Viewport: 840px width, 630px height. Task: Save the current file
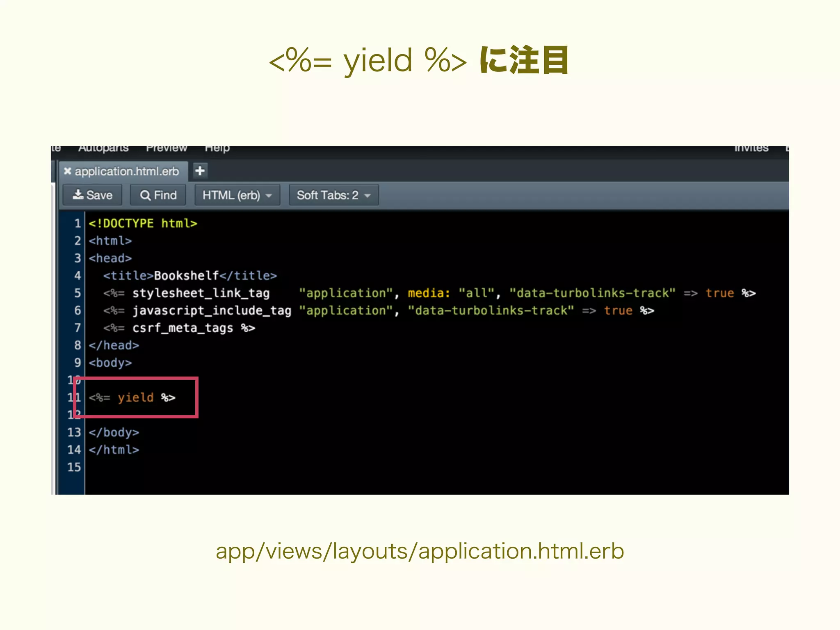tap(93, 195)
